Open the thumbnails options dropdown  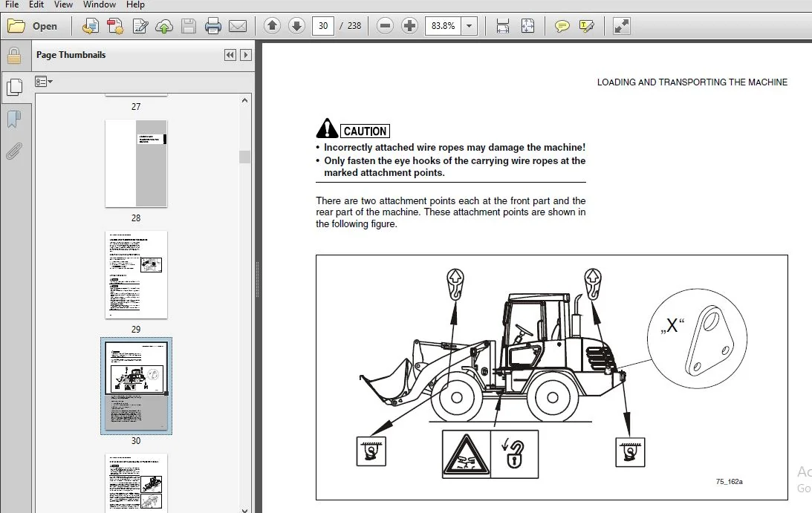point(44,82)
